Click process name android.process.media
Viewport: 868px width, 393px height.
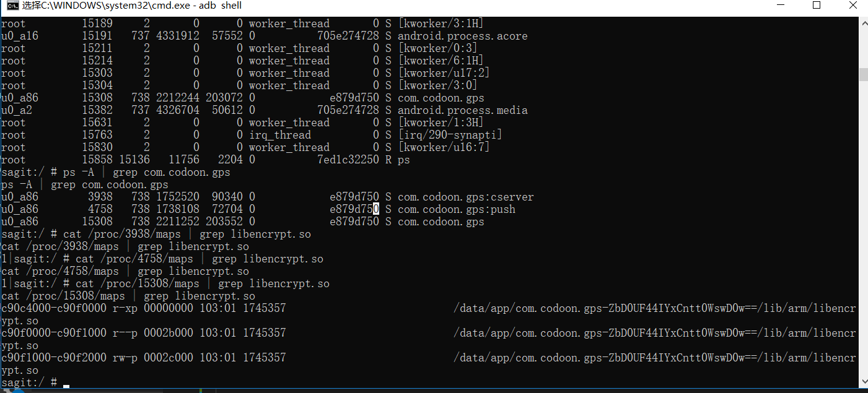(462, 110)
